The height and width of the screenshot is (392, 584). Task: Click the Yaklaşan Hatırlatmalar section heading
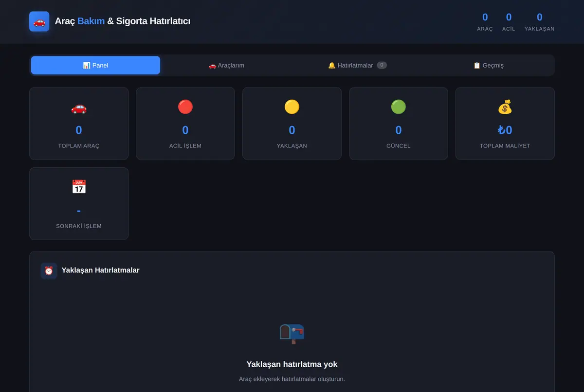[100, 270]
